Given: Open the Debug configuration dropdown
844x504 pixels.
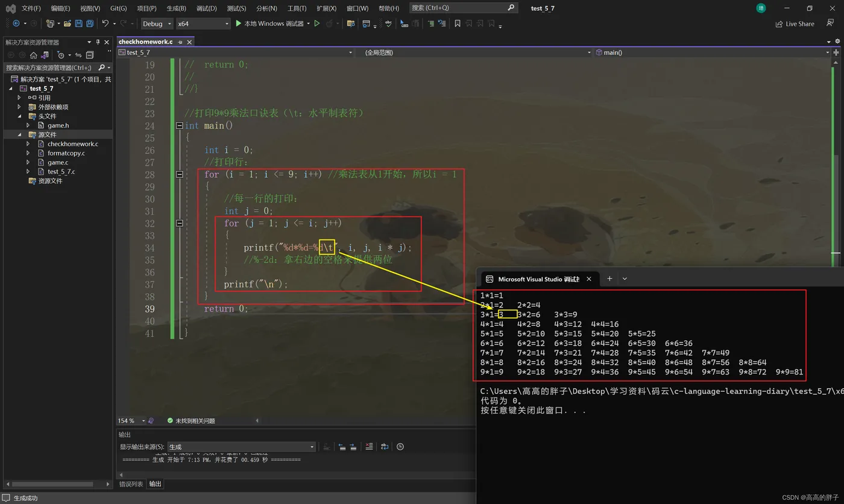Looking at the screenshot, I should click(157, 24).
